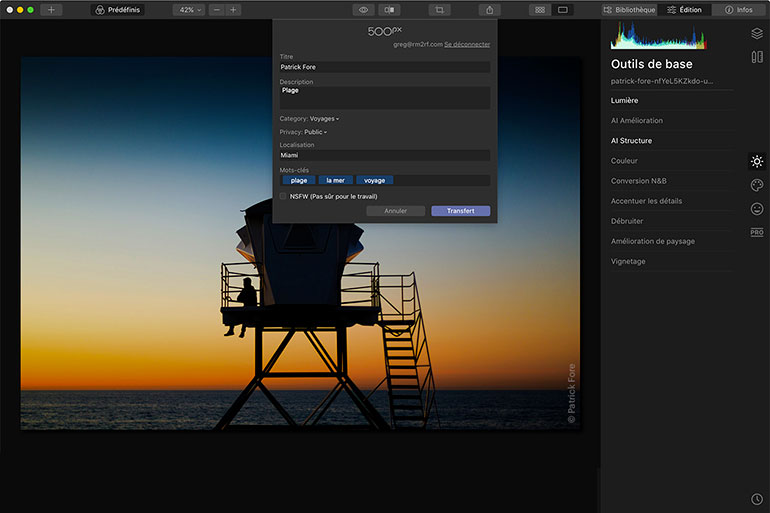The width and height of the screenshot is (770, 513).
Task: Click the Se déconnecter link
Action: 467,44
